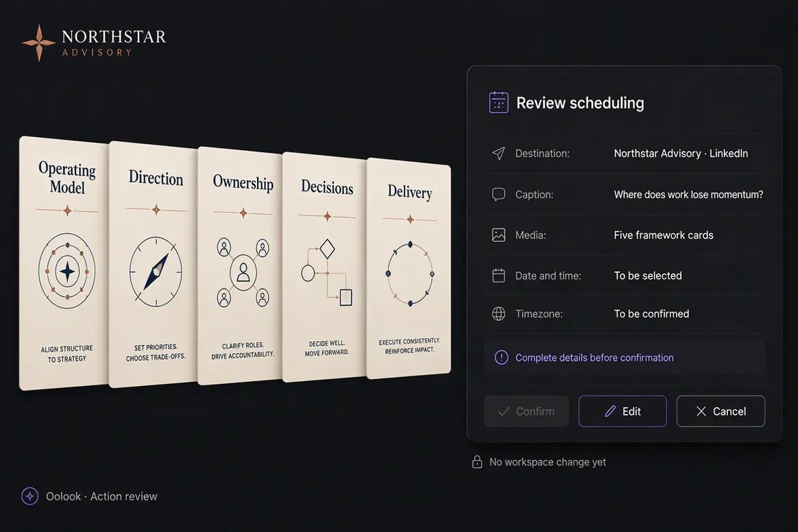Select the Ownership framework card

click(240, 266)
